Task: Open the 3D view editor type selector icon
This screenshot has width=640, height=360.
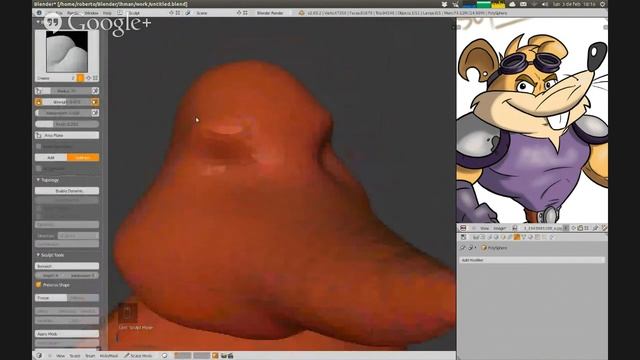Action: click(x=39, y=356)
